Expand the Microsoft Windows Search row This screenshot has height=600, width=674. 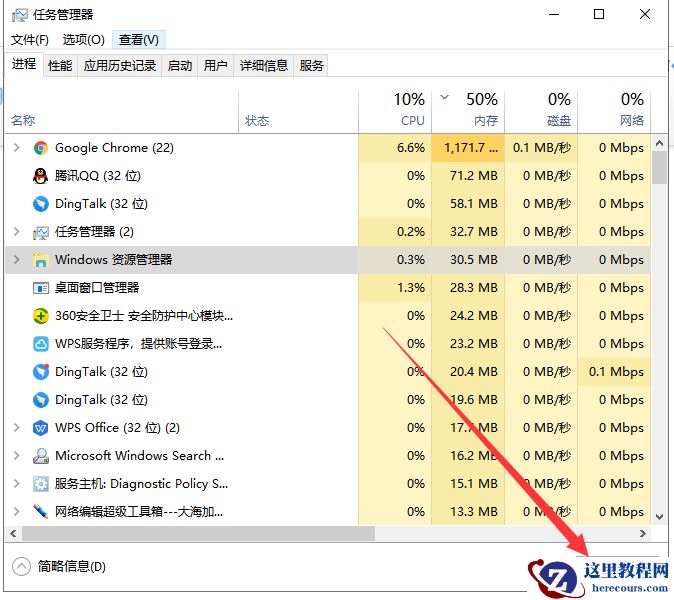(x=16, y=456)
